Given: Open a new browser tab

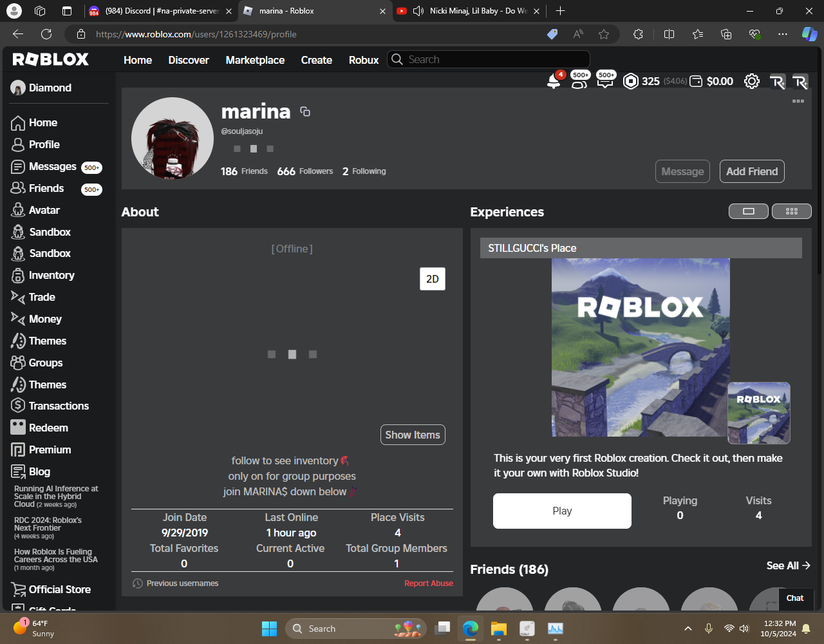Looking at the screenshot, I should [x=560, y=11].
